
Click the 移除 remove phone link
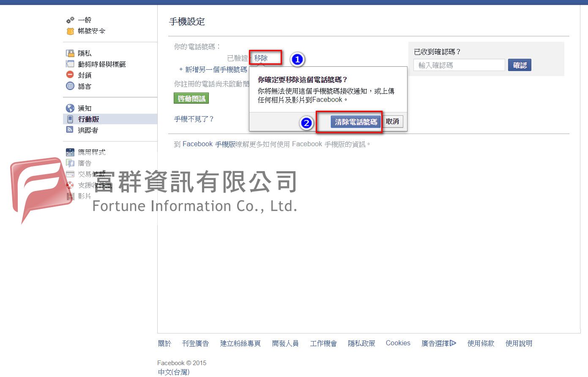pos(261,58)
